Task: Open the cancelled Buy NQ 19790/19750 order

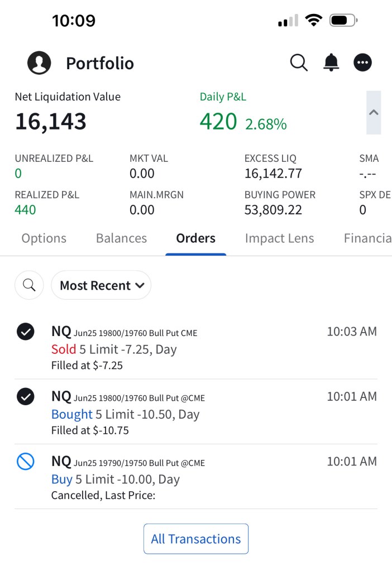Action: [184, 478]
